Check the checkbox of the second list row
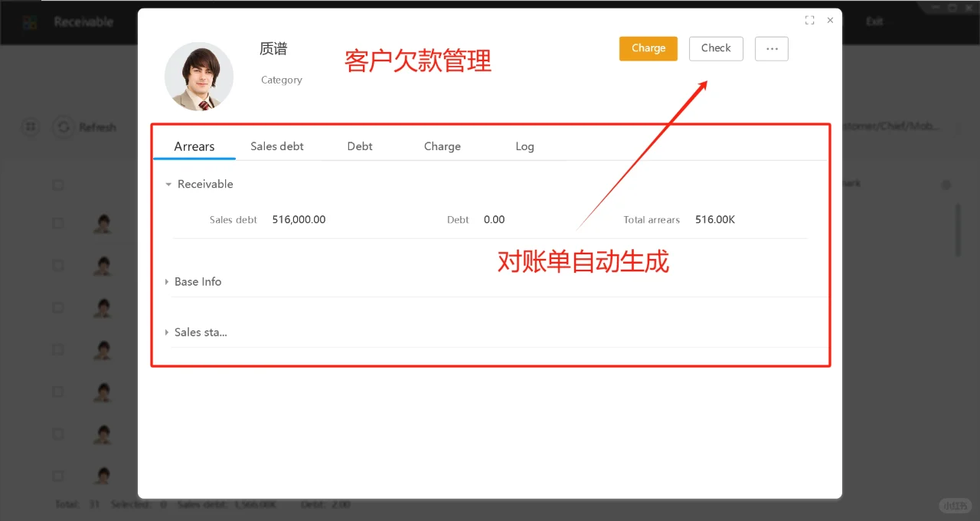This screenshot has width=980, height=521. [57, 265]
